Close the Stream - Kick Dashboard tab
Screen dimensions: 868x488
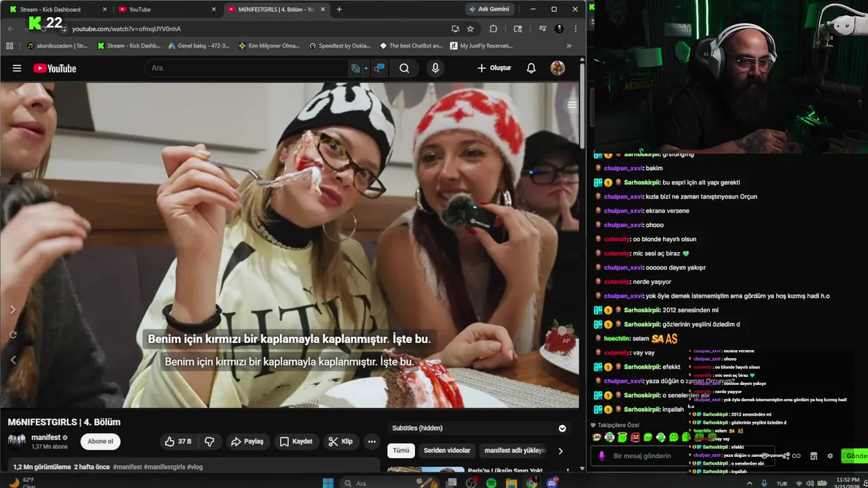104,9
